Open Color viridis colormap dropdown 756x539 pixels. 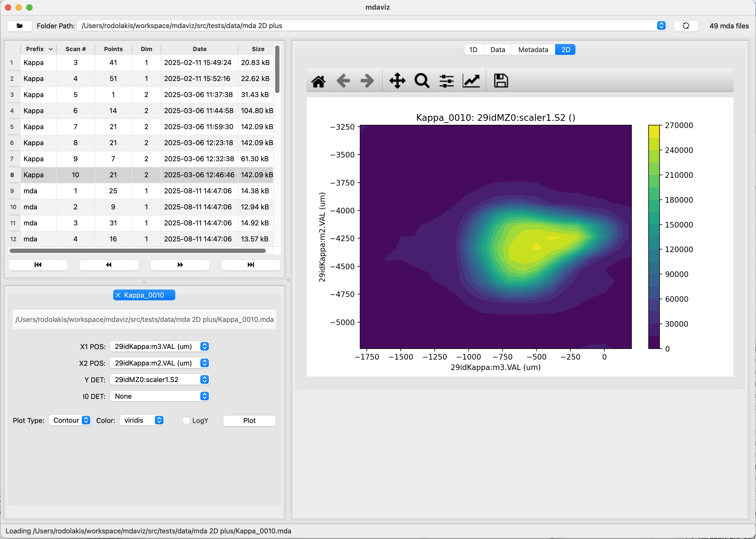(x=142, y=420)
